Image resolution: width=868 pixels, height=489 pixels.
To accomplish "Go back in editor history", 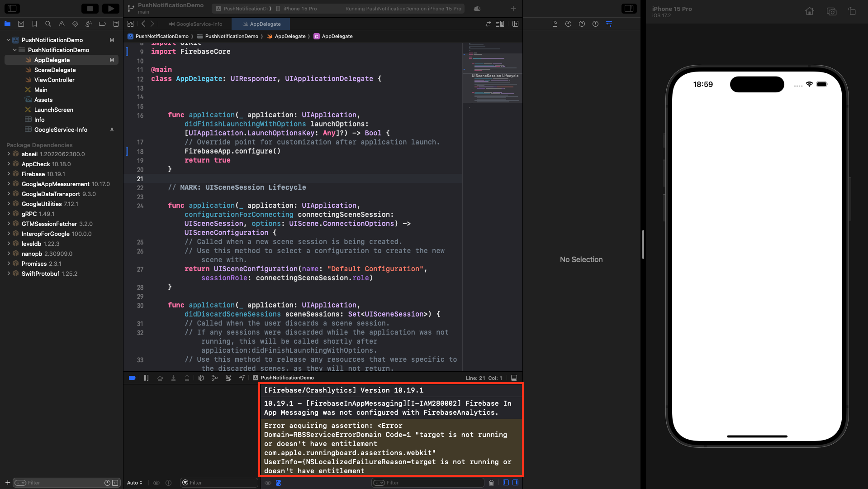I will pyautogui.click(x=143, y=24).
